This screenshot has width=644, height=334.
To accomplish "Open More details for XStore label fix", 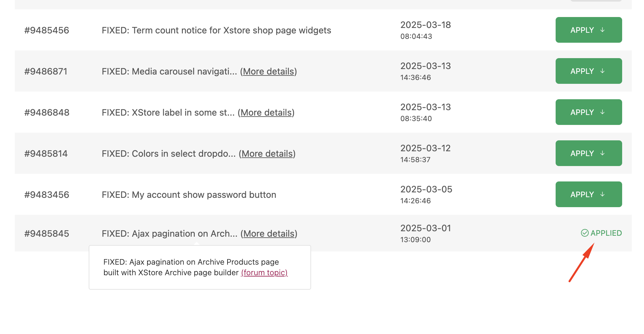I will click(266, 112).
